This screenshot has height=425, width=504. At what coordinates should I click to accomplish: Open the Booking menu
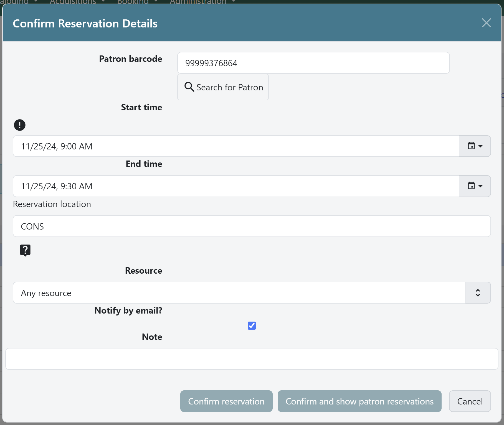[133, 2]
